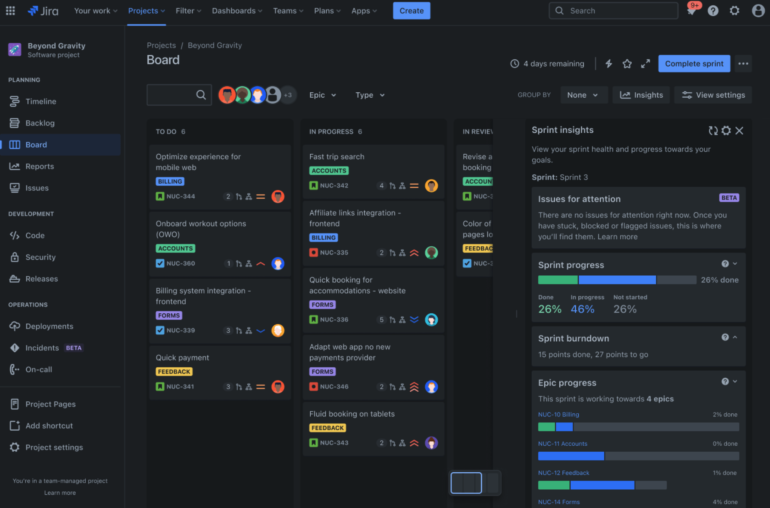Click the Projects breadcrumb link
The width and height of the screenshot is (770, 508).
[x=161, y=45]
